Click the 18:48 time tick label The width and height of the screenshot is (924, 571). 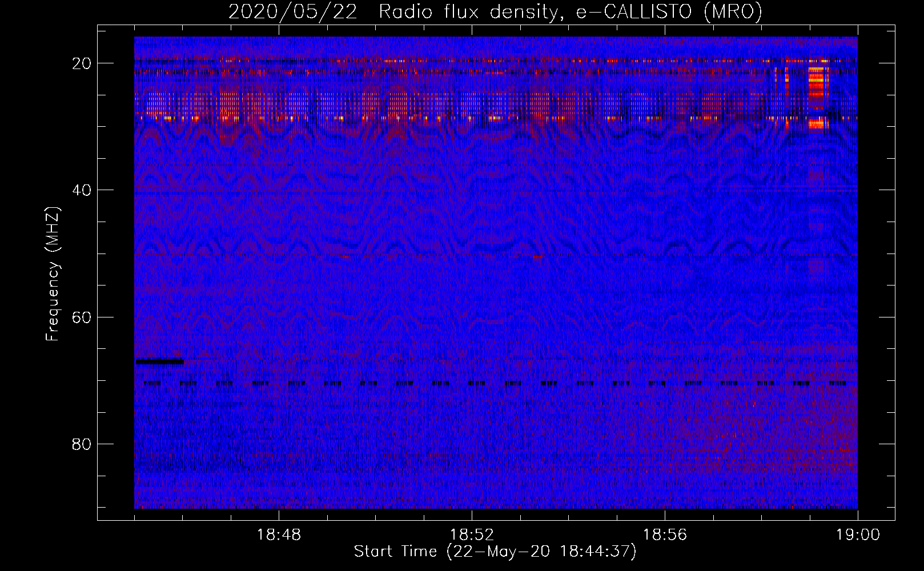[279, 535]
